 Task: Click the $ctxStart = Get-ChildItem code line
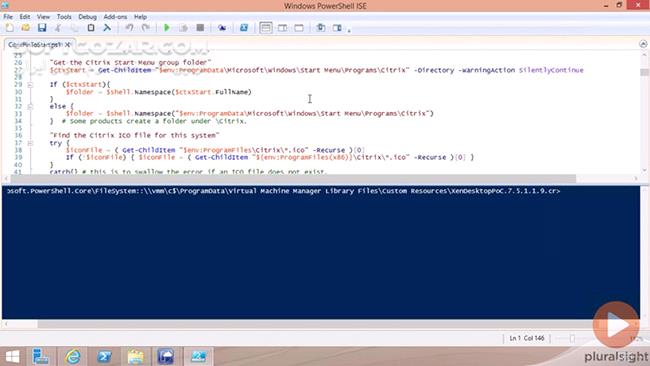(x=316, y=70)
